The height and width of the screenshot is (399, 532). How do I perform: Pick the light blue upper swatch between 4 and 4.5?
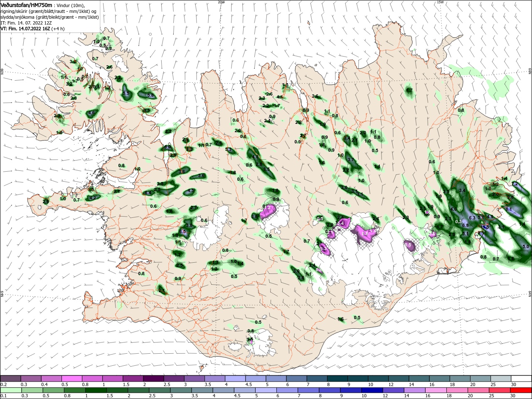pos(235,379)
